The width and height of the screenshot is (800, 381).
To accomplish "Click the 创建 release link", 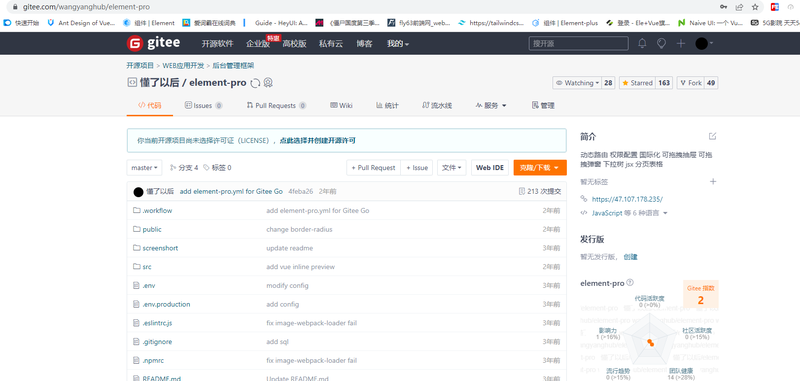I will pos(631,257).
